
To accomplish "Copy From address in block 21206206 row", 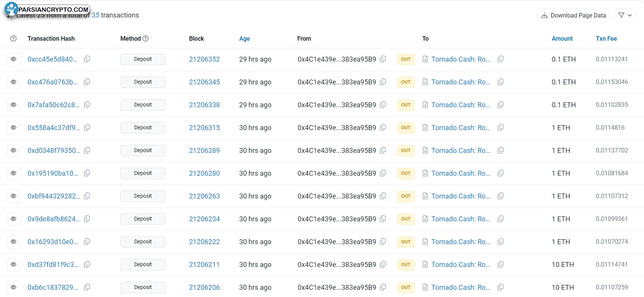I will (383, 287).
